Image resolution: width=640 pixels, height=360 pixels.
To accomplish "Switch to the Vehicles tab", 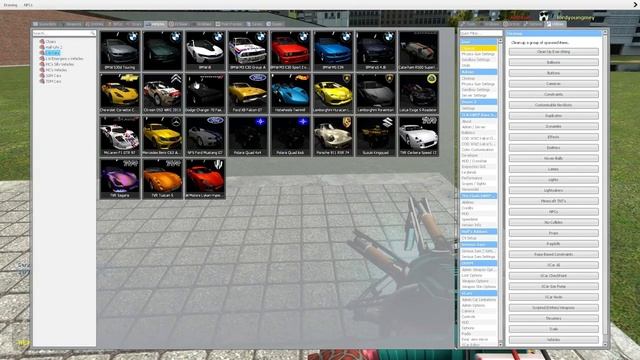I will [x=156, y=24].
